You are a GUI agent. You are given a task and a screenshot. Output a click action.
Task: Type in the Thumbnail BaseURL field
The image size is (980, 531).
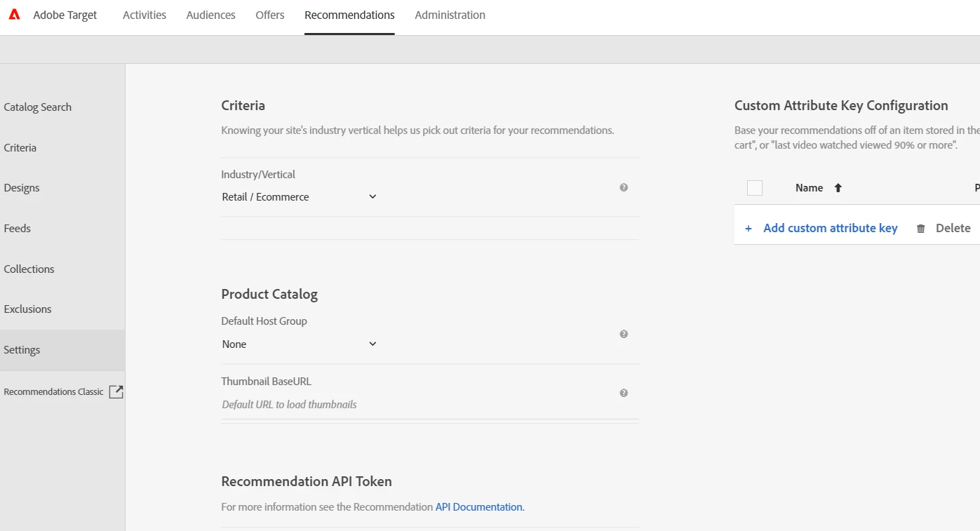[x=414, y=405]
